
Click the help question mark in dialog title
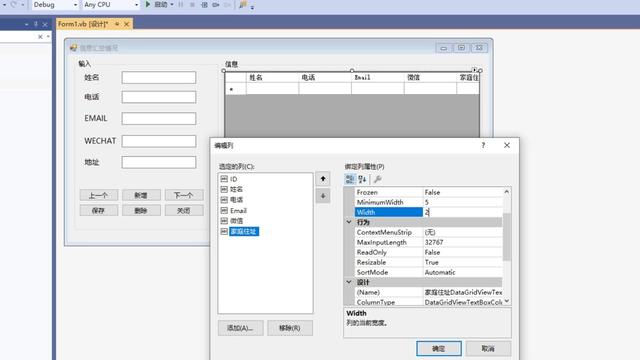pyautogui.click(x=483, y=145)
